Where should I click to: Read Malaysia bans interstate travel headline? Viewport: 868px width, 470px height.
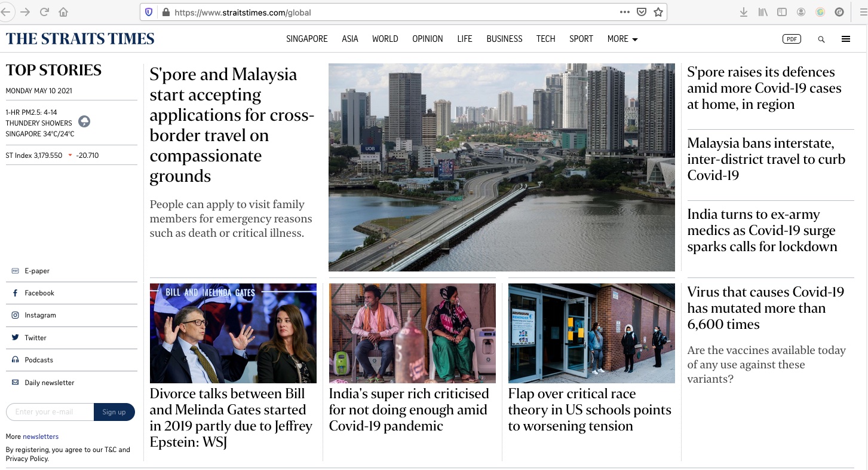766,159
